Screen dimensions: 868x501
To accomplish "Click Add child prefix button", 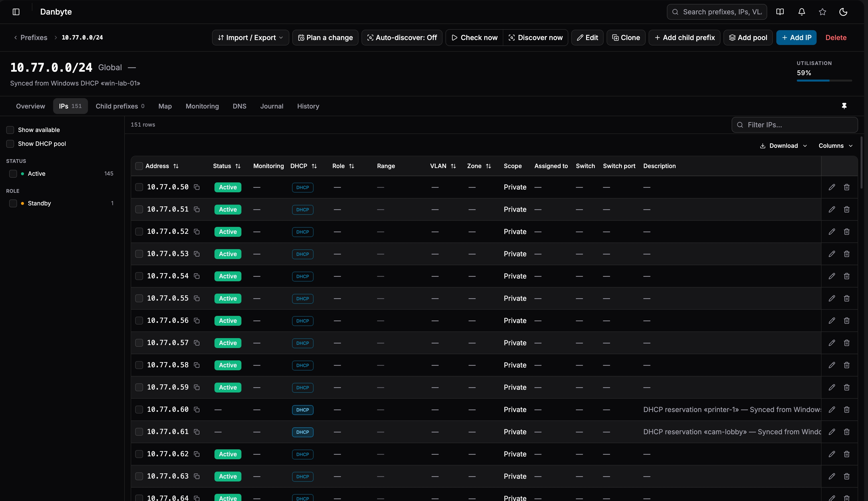I will coord(684,38).
